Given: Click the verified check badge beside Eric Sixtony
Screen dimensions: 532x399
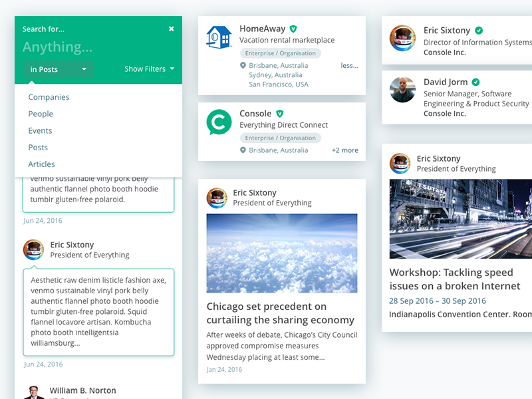Looking at the screenshot, I should pyautogui.click(x=478, y=31).
